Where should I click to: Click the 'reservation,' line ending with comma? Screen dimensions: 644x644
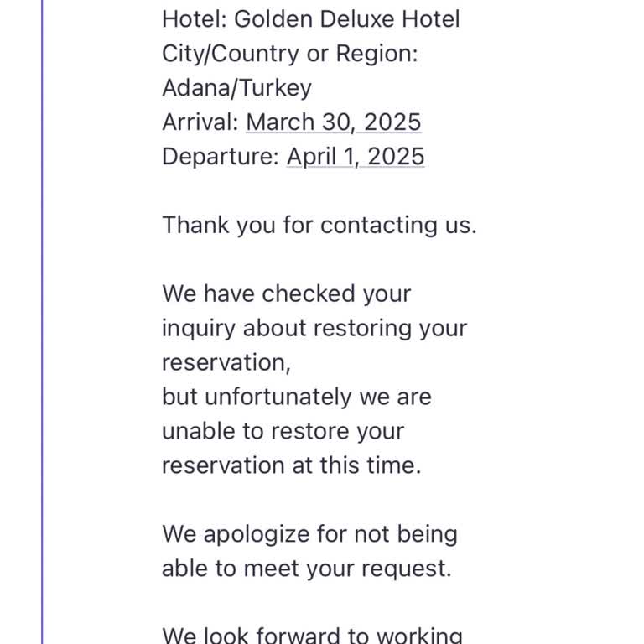pos(226,363)
